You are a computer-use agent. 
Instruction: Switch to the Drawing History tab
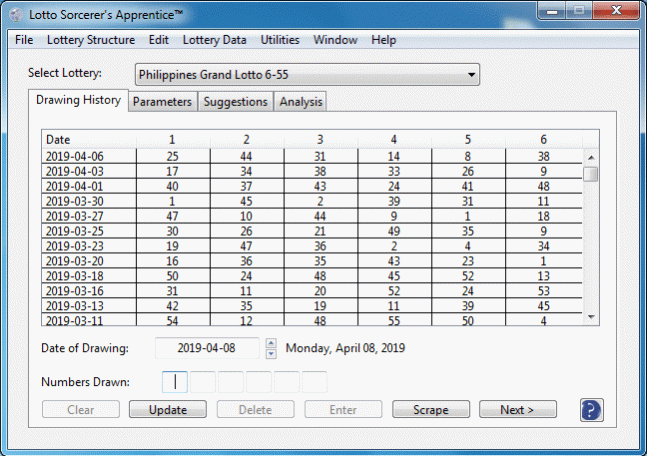point(78,100)
